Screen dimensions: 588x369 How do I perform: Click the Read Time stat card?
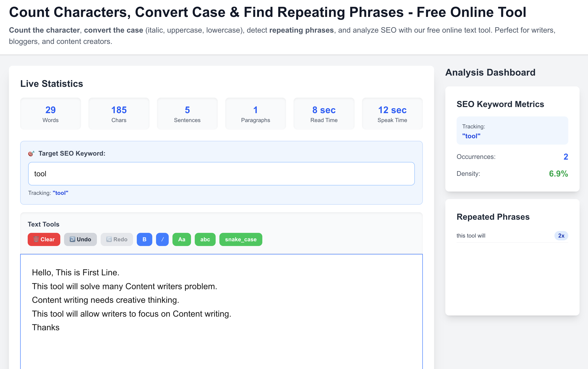click(x=324, y=114)
